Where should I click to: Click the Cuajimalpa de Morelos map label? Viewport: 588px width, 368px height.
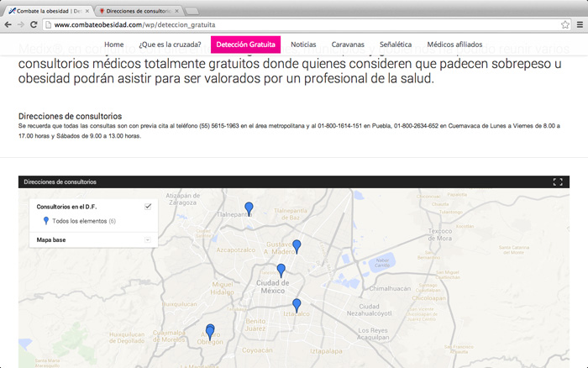[x=169, y=336]
